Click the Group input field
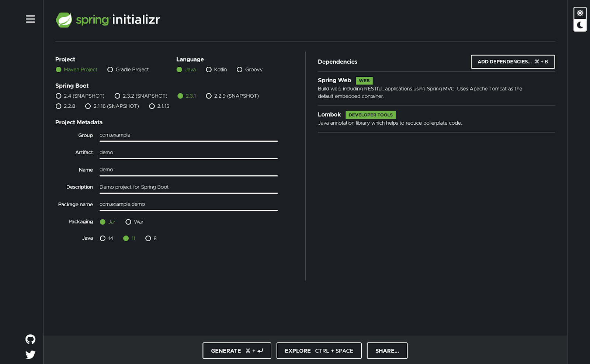 pyautogui.click(x=188, y=135)
